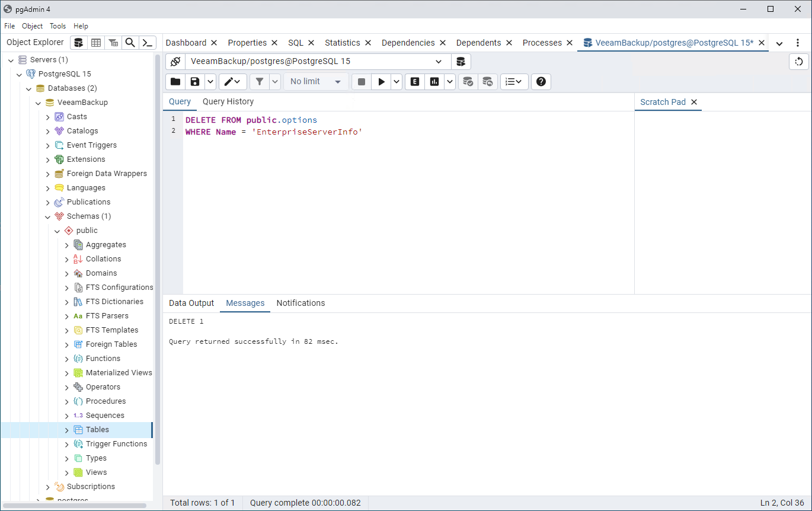Click View Data grid icon in Object Explorer
Image resolution: width=812 pixels, height=511 pixels.
point(96,43)
